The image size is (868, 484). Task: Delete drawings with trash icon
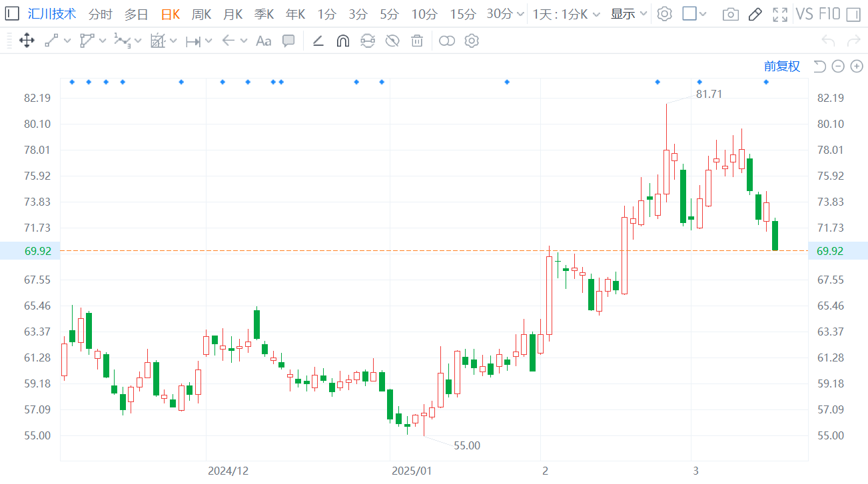[x=417, y=41]
